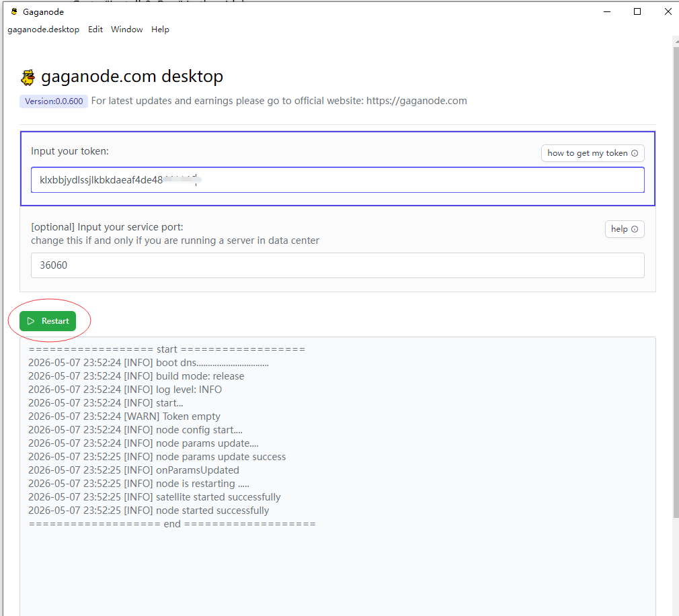Click the Gaganode title bar app icon
679x616 pixels.
click(14, 11)
